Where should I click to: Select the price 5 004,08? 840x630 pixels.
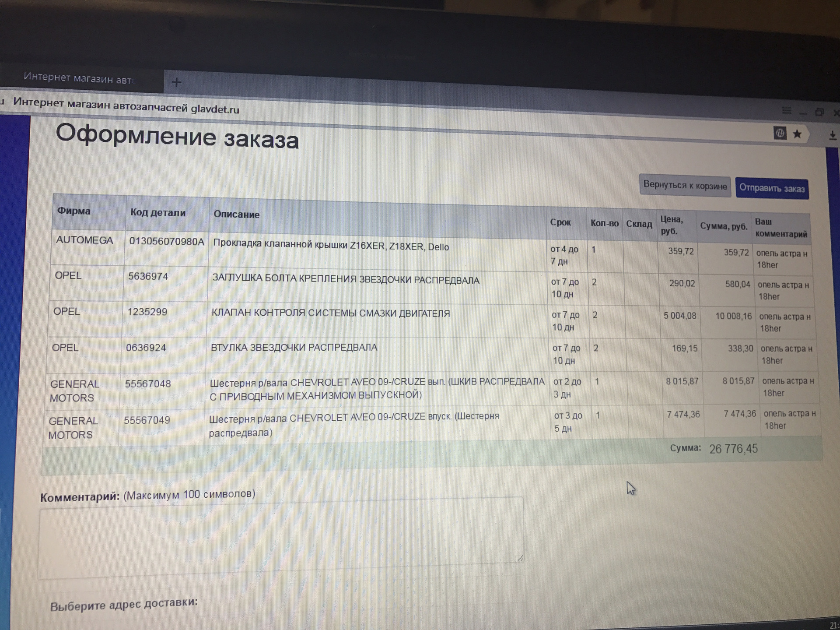(679, 316)
